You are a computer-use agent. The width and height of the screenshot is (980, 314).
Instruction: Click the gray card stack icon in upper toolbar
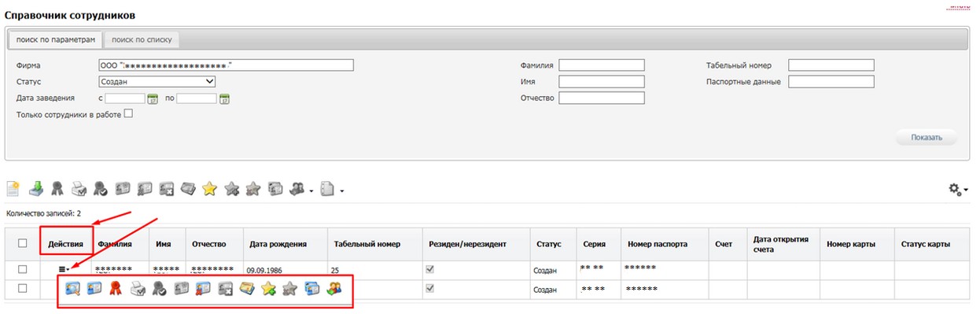tap(188, 189)
